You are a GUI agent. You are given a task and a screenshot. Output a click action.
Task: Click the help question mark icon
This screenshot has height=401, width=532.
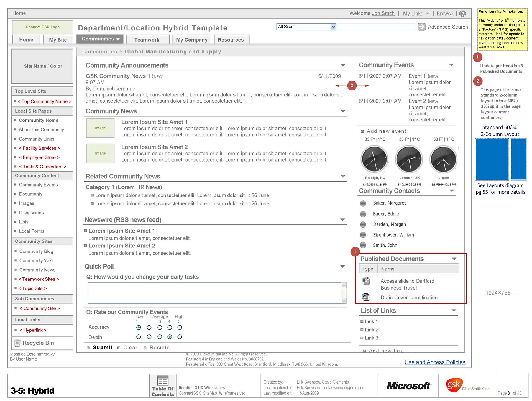[462, 14]
